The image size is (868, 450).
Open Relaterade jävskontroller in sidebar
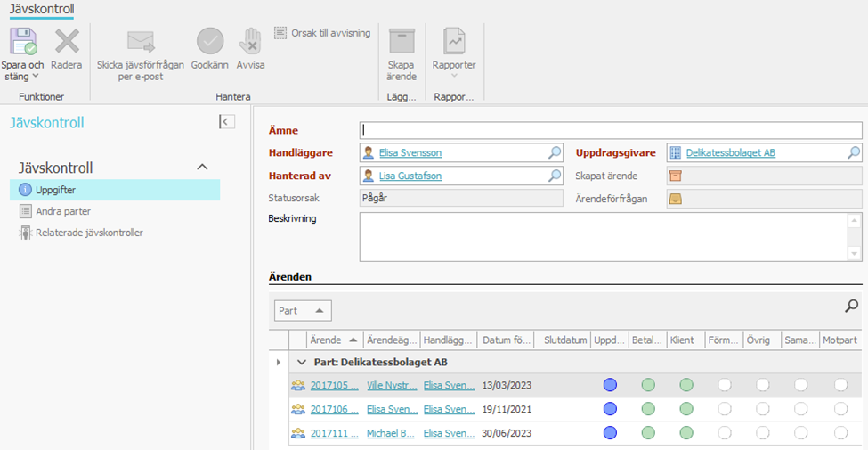click(89, 233)
